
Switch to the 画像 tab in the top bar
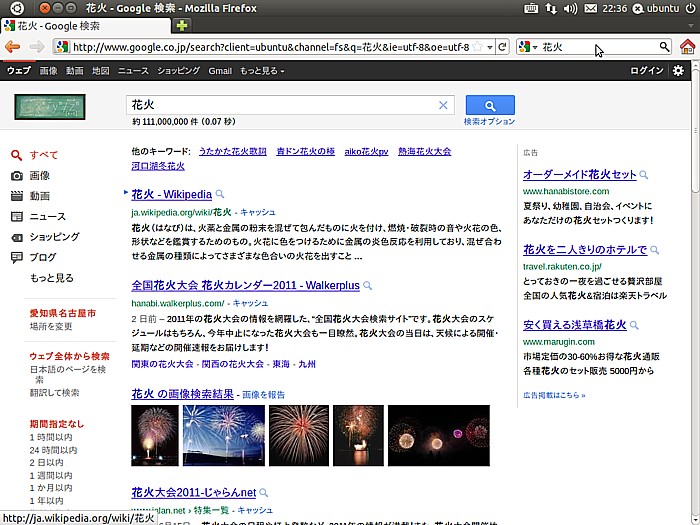click(x=48, y=71)
